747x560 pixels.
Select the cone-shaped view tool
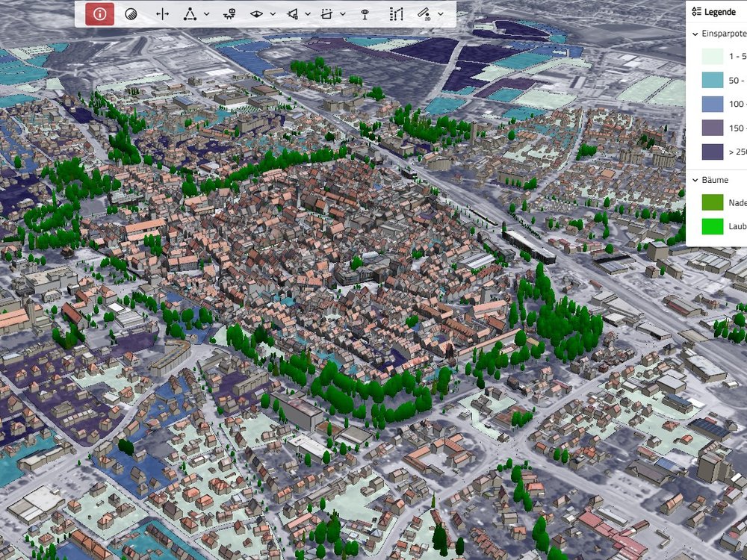pyautogui.click(x=293, y=13)
